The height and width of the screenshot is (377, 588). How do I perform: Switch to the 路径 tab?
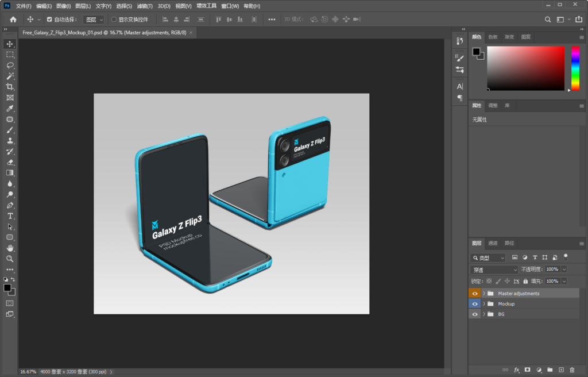509,243
